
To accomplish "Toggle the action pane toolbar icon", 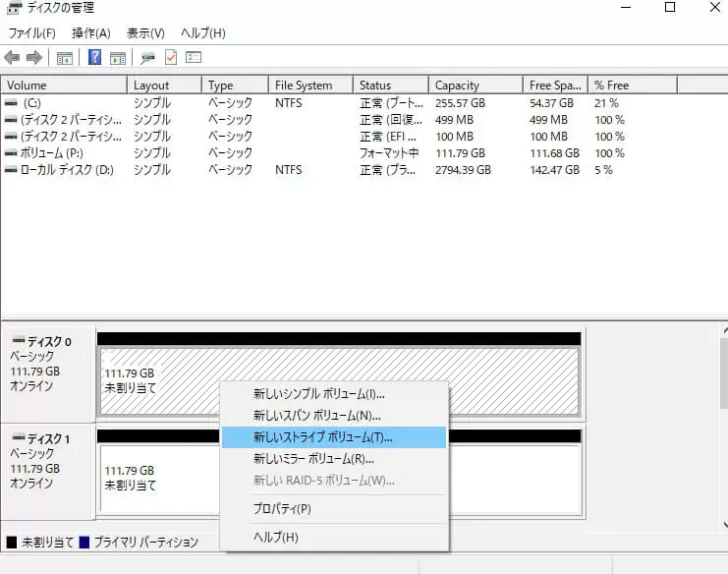I will click(x=118, y=58).
